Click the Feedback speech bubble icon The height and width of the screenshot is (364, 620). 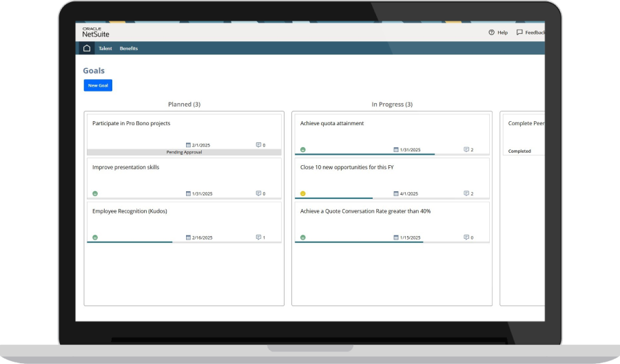[x=519, y=32]
